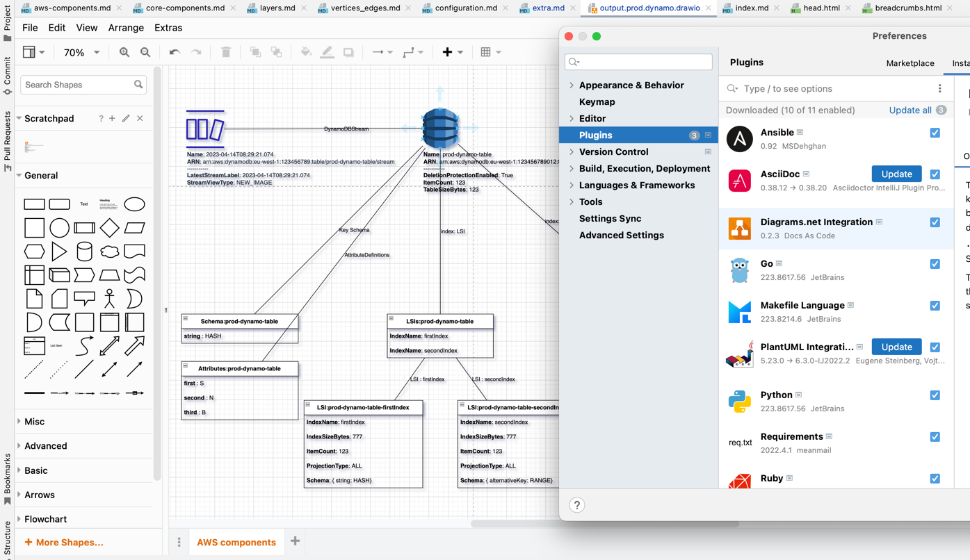
Task: Select the cylinder shape in General palette
Action: pos(84,252)
